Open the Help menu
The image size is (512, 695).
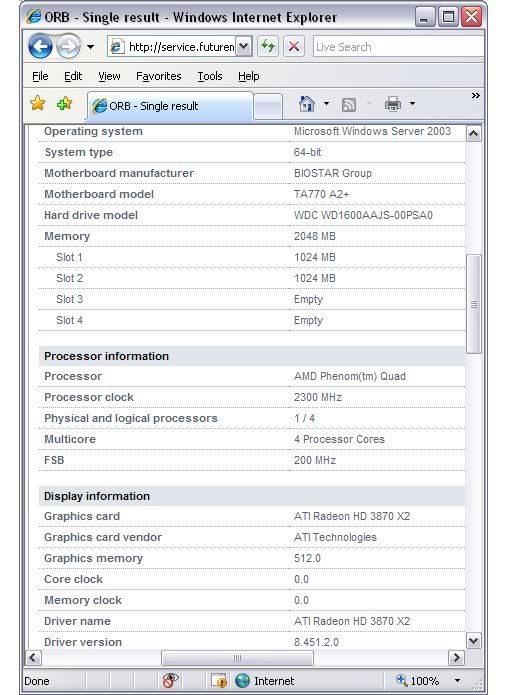(x=248, y=76)
